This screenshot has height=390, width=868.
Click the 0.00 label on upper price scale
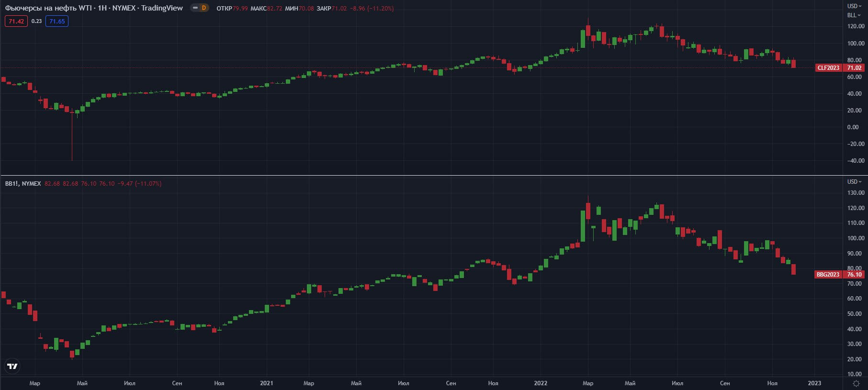(853, 127)
